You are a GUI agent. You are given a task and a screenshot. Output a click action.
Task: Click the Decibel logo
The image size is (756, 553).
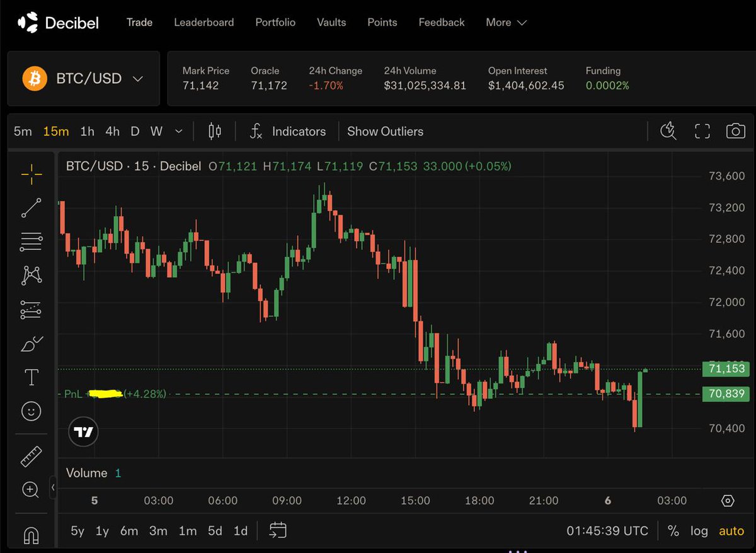pos(58,23)
